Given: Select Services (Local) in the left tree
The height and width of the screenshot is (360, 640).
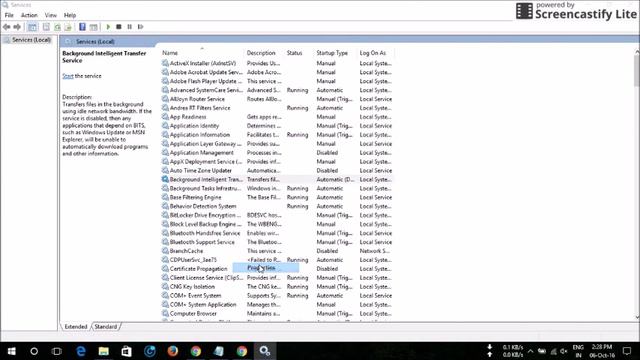Looking at the screenshot, I should point(31,40).
